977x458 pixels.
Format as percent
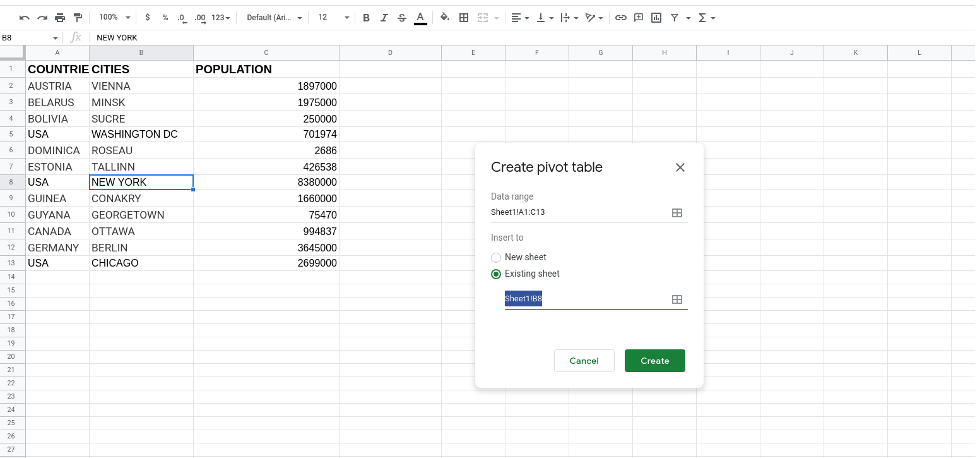[x=165, y=18]
